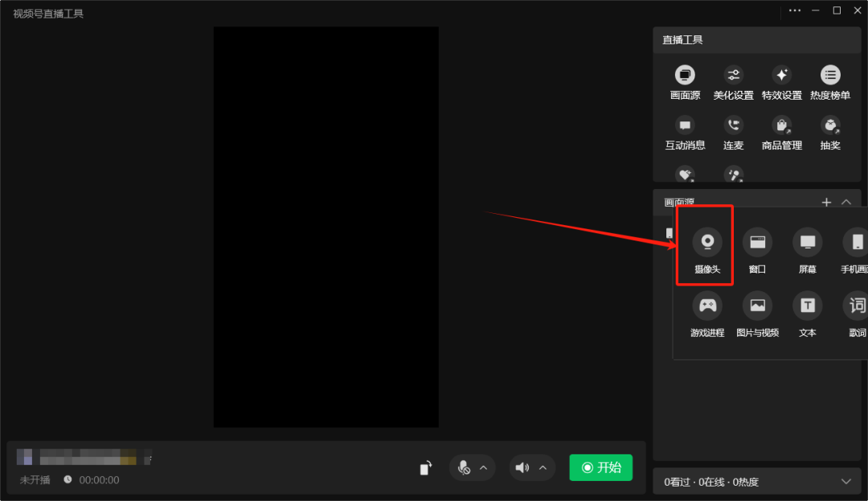Open 商品管理 product management
The image size is (868, 501).
[781, 125]
